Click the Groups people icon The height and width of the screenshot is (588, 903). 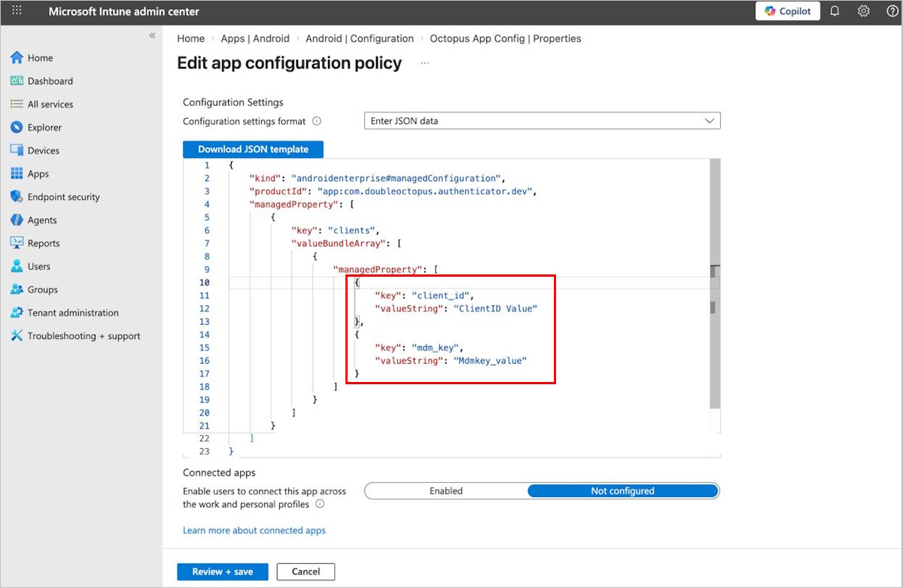click(x=17, y=289)
